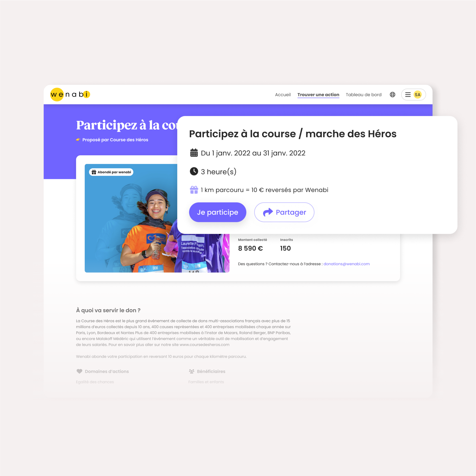Click the share arrow icon in Partager
Image resolution: width=476 pixels, height=476 pixels.
tap(268, 212)
